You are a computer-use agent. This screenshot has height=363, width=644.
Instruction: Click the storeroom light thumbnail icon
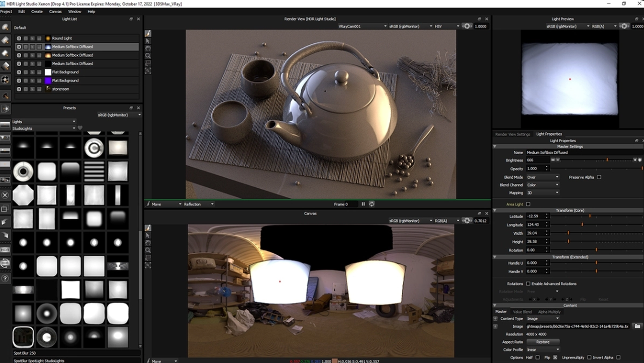pyautogui.click(x=48, y=89)
